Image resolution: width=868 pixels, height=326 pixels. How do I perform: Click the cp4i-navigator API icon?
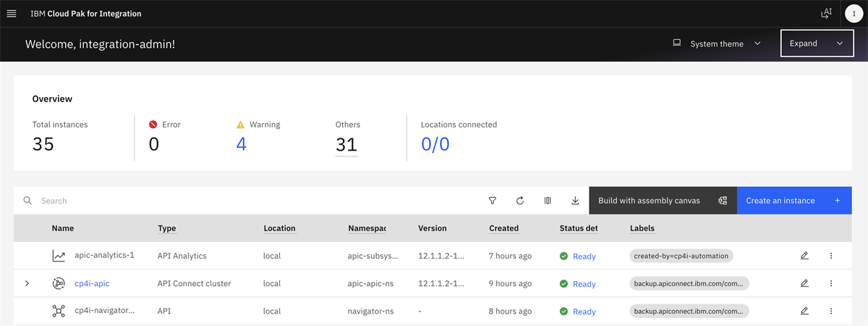(x=59, y=311)
